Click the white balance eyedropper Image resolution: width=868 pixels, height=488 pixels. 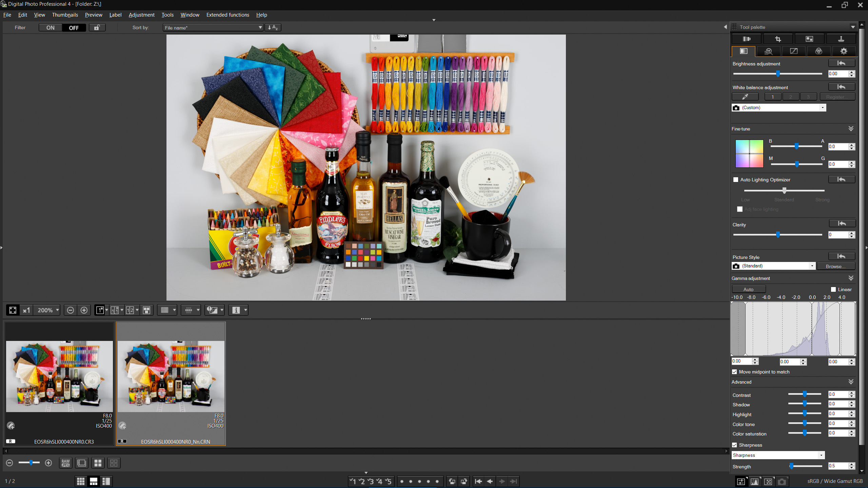[745, 97]
